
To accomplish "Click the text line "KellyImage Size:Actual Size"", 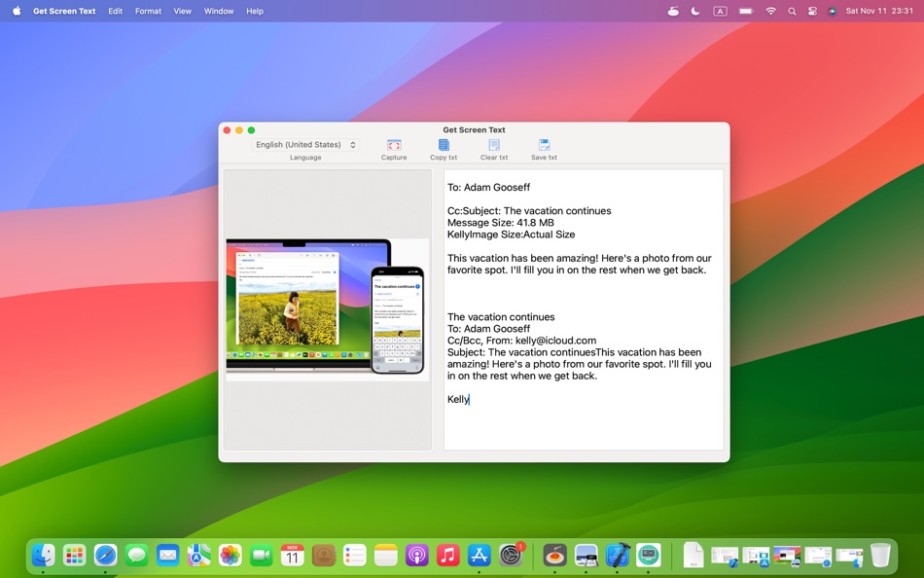I will 511,235.
